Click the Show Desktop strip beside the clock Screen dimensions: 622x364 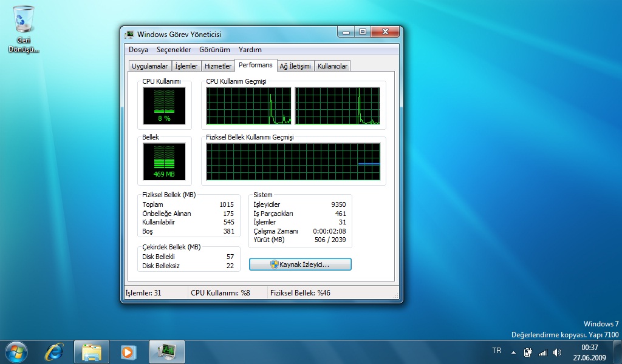(618, 352)
